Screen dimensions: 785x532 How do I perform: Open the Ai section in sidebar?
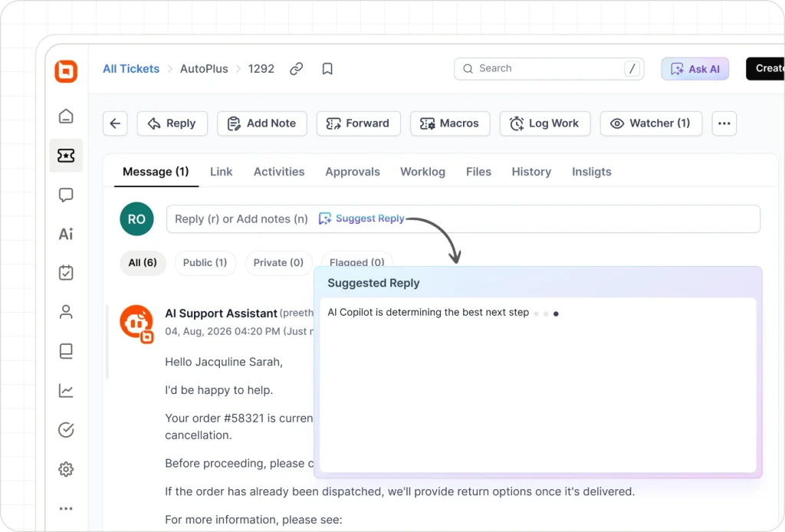(x=66, y=234)
